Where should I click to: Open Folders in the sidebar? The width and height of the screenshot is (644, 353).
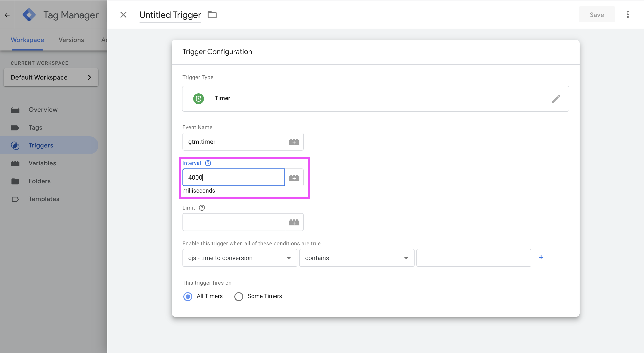click(40, 181)
